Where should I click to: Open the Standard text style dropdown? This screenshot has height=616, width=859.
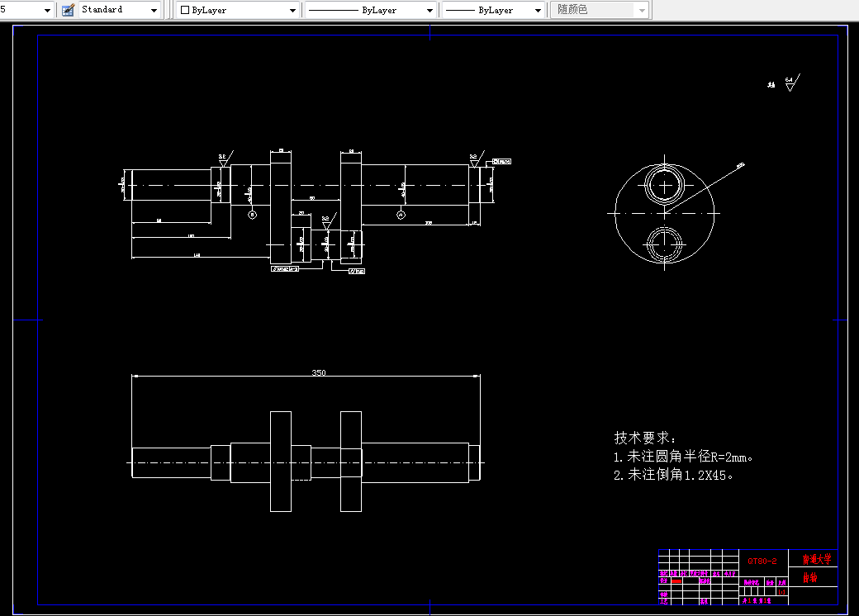[x=120, y=10]
